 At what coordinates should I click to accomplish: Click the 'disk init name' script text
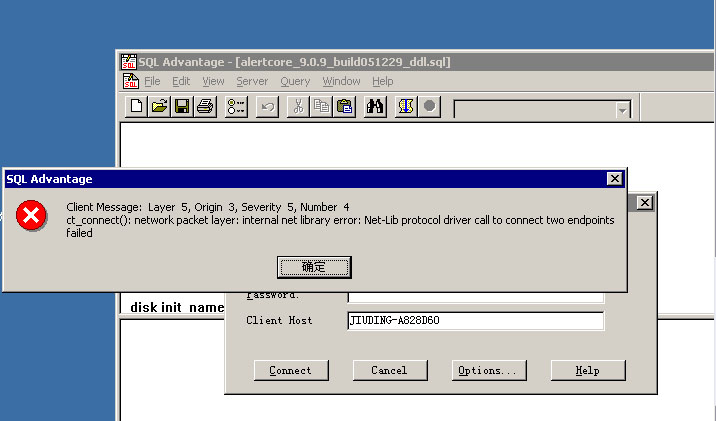[x=177, y=307]
